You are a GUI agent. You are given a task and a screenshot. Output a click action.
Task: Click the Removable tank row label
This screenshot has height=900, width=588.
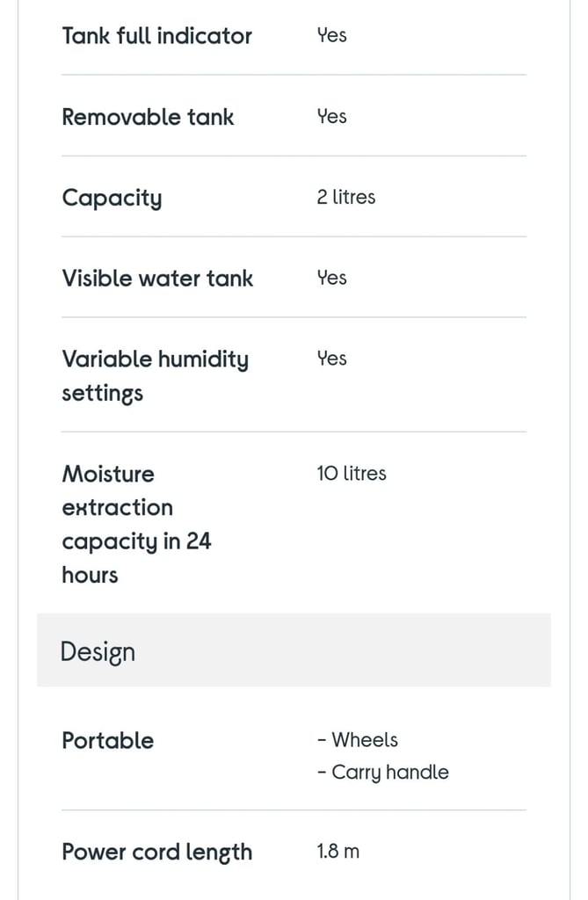(148, 117)
